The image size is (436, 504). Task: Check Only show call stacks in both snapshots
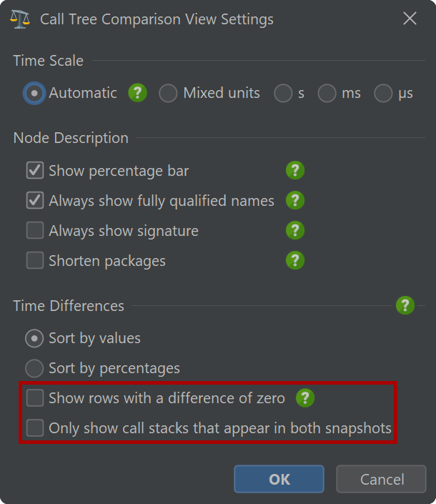[35, 428]
